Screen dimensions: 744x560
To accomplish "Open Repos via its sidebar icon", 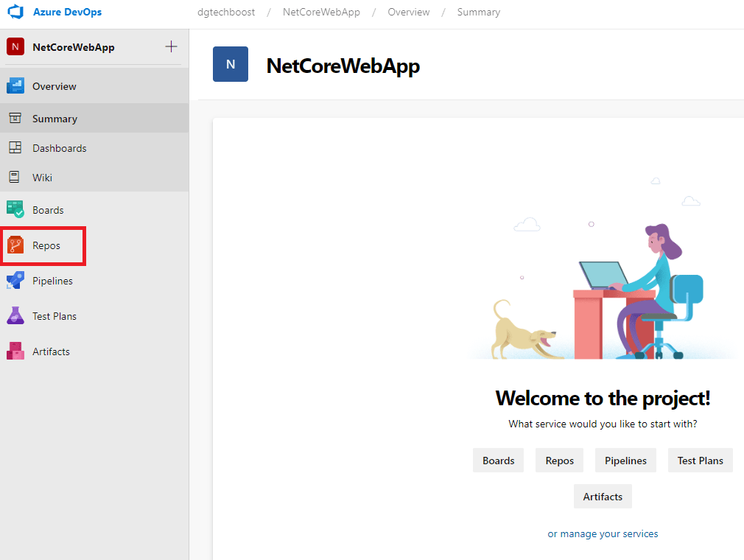I will click(x=15, y=245).
